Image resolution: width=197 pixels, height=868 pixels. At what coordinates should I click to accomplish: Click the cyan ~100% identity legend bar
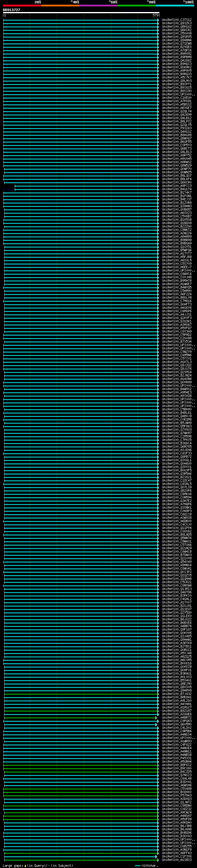tap(175, 6)
